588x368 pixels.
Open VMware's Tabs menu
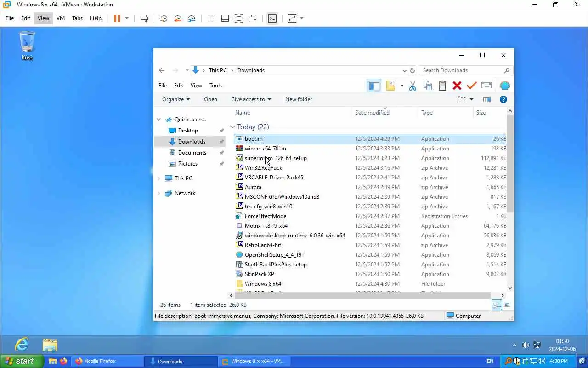point(77,18)
